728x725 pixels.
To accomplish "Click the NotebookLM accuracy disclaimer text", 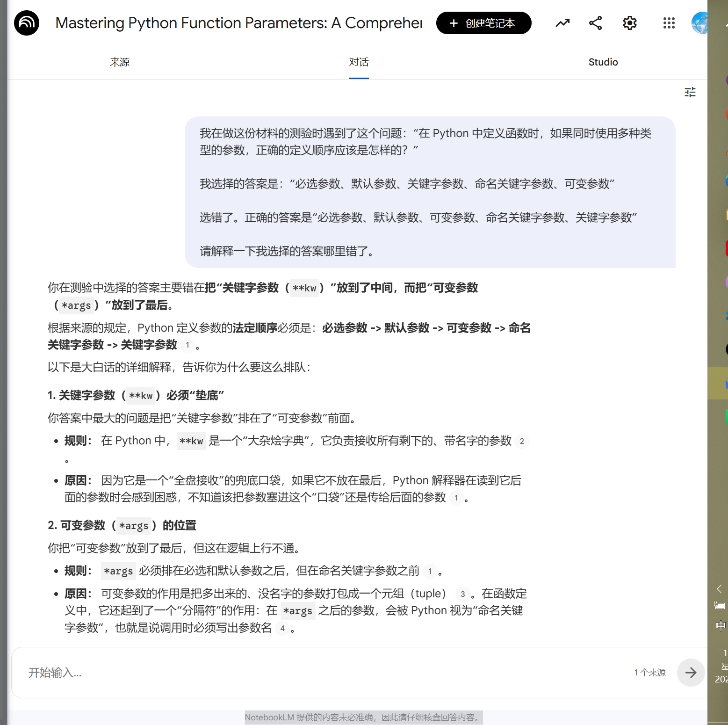I will [x=364, y=718].
